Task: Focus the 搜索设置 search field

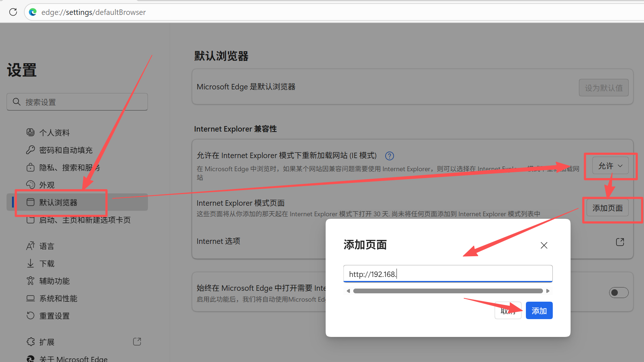Action: 77,102
